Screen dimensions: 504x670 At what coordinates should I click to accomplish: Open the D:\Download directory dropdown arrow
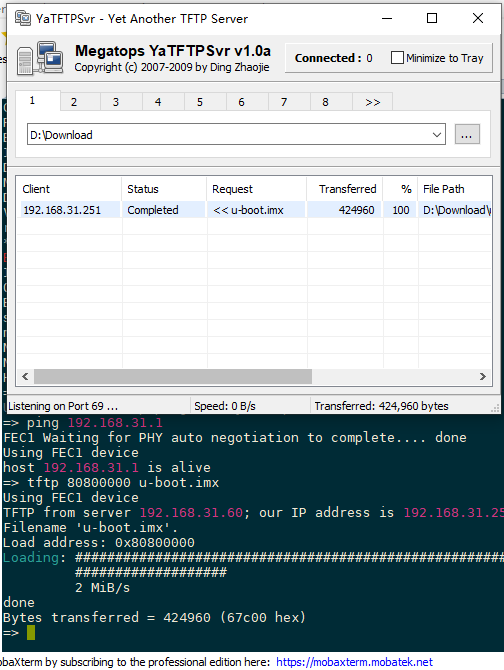click(x=437, y=135)
